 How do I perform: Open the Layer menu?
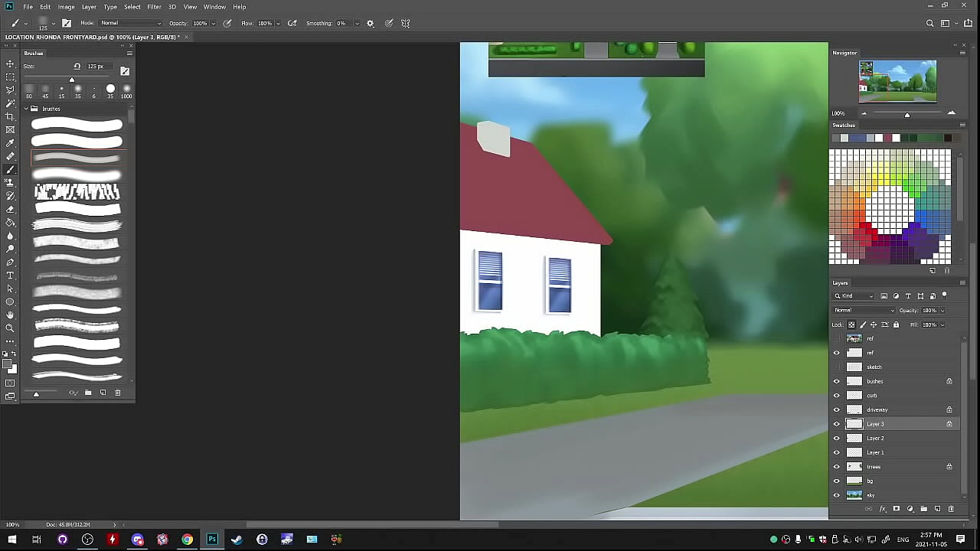[x=89, y=7]
